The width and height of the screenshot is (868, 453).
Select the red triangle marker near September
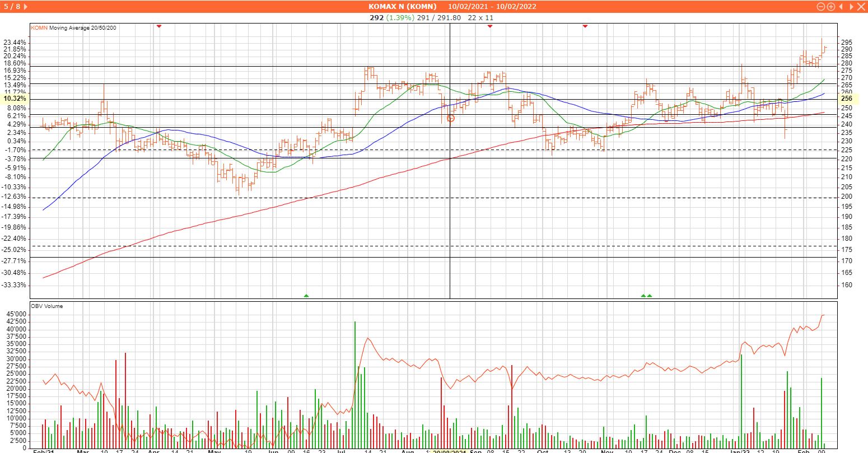tap(489, 26)
